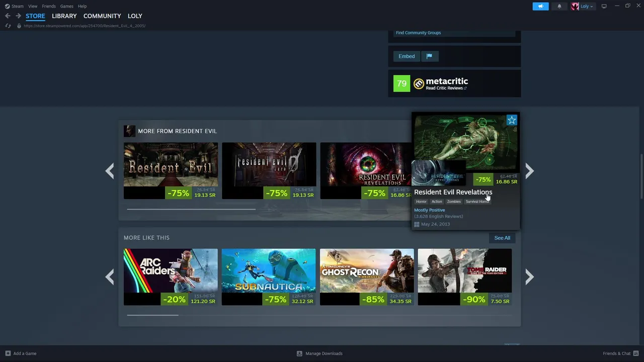This screenshot has height=362, width=644.
Task: Click the Metacritic logo icon
Action: pyautogui.click(x=419, y=84)
